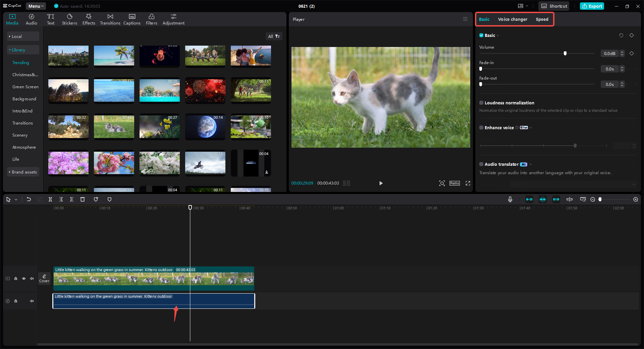Open the Audio panel
Viewport: 644px width, 349px height.
click(x=32, y=19)
